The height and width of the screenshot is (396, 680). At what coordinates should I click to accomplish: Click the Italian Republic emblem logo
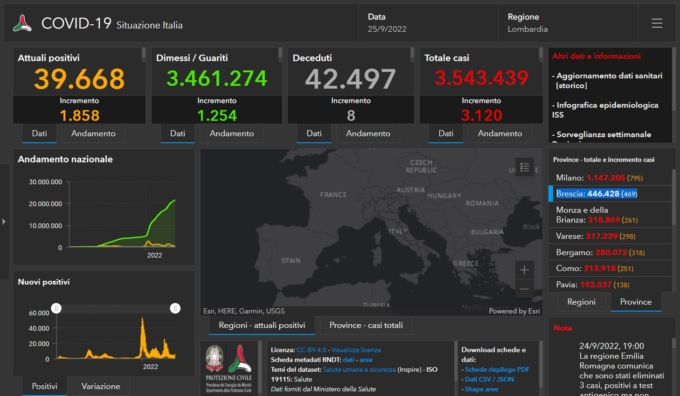[x=214, y=358]
